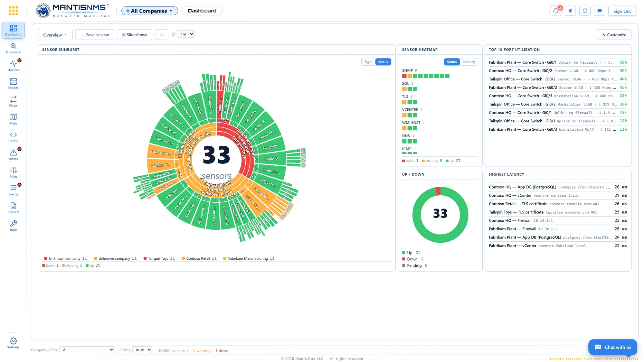Toggle fullscreen dashboard view

coord(162,35)
